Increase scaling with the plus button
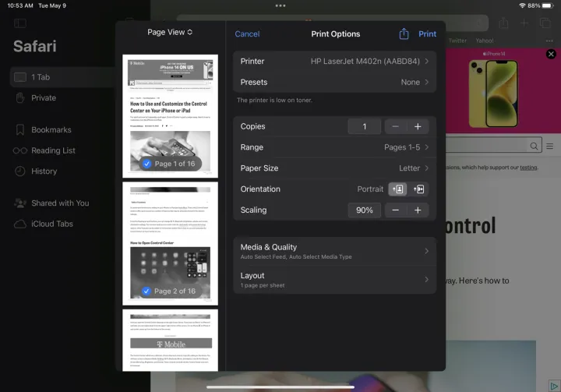The image size is (561, 392). click(x=418, y=210)
